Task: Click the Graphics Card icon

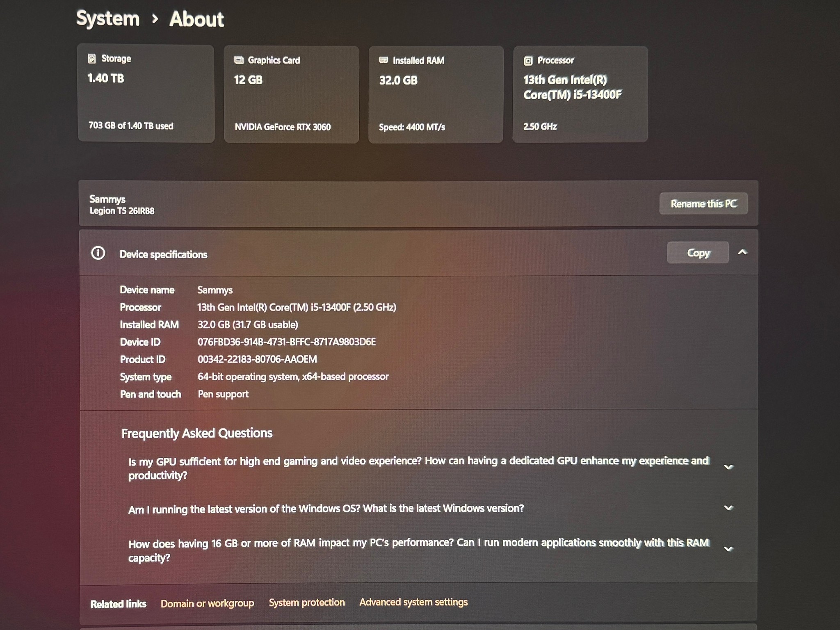Action: pos(239,60)
